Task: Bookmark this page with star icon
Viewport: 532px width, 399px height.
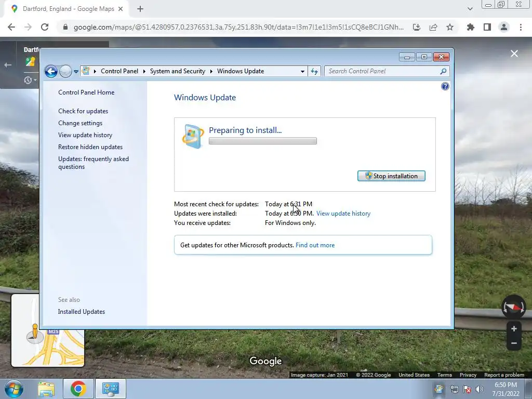Action: (450, 27)
